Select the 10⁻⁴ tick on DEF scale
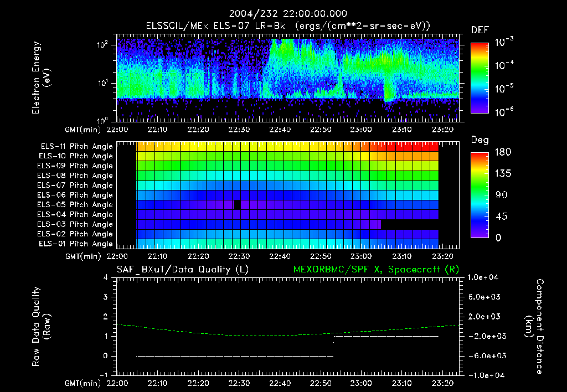Viewport: 567px width, 392px height. click(504, 65)
